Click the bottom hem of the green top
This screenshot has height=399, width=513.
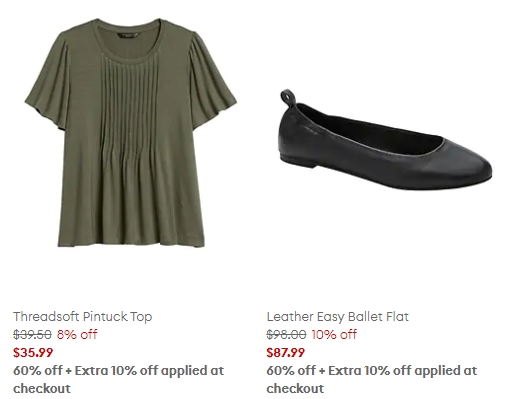coord(131,243)
